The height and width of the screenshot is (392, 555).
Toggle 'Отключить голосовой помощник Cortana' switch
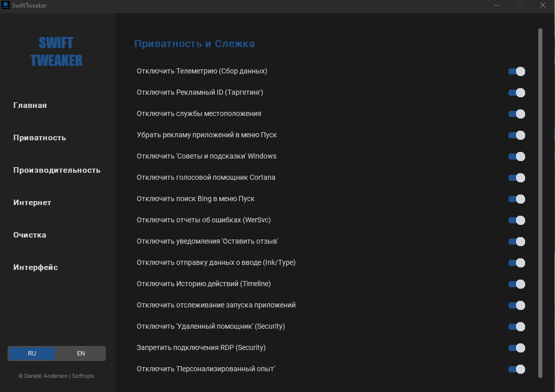coord(517,178)
